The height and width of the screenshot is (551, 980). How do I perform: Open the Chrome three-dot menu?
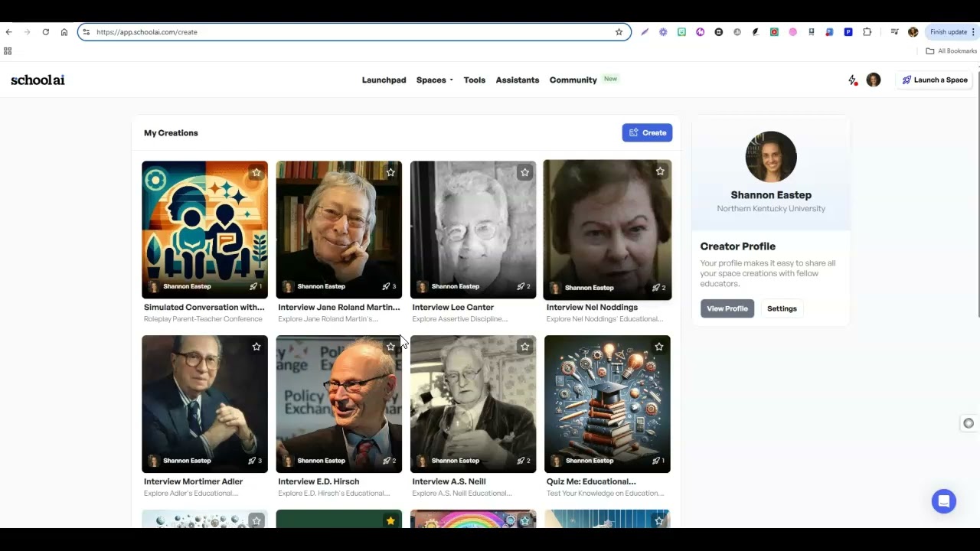click(974, 32)
